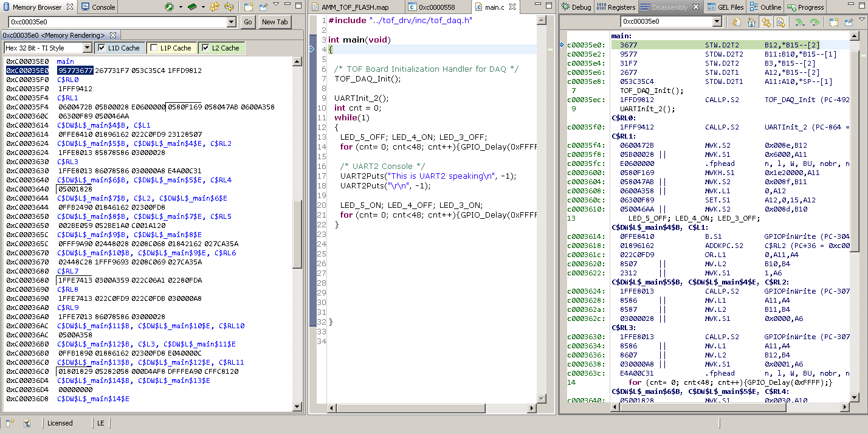Screen dimensions: 868x434
Task: Open the AMM_TOF_FLASH.map editor tab
Action: (x=355, y=7)
